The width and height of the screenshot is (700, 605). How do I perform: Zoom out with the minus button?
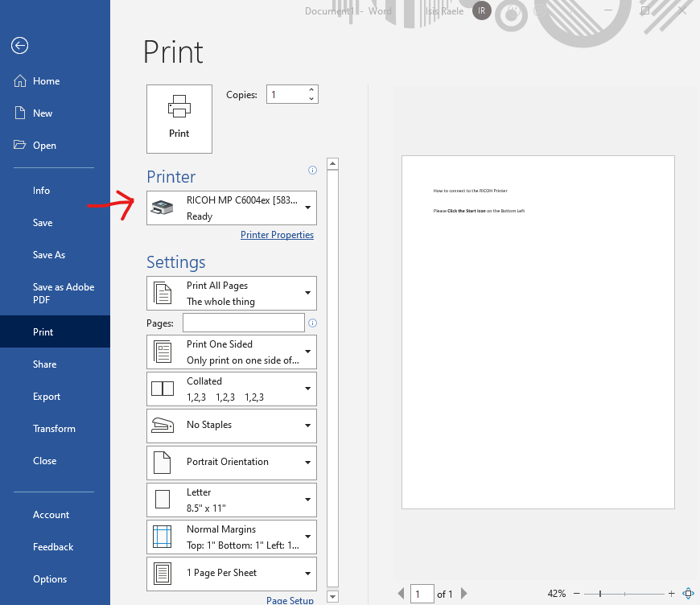click(576, 594)
